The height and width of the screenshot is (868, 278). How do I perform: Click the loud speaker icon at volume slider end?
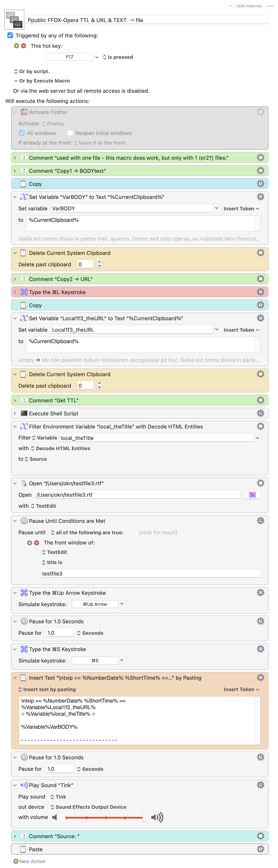pos(157,817)
